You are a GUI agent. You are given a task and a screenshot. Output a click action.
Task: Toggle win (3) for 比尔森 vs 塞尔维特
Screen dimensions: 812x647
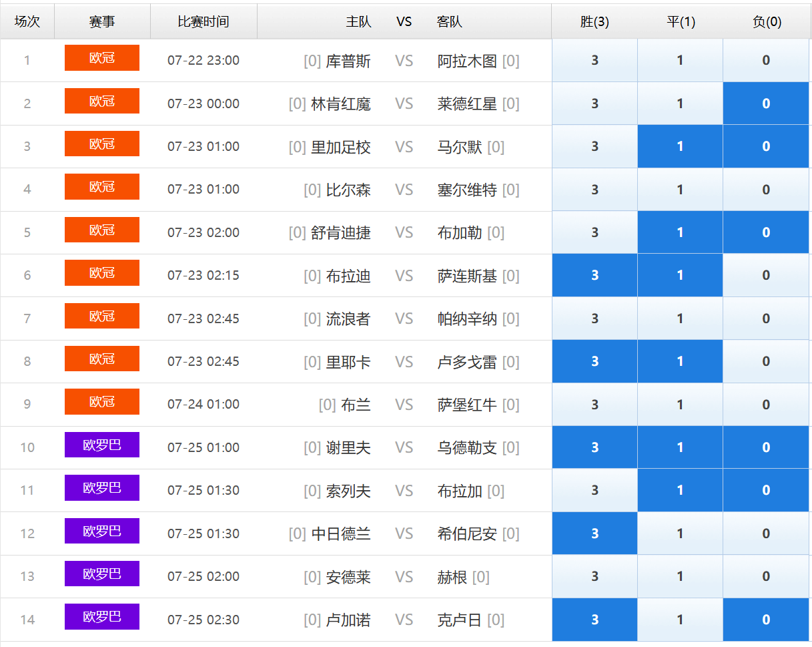594,190
